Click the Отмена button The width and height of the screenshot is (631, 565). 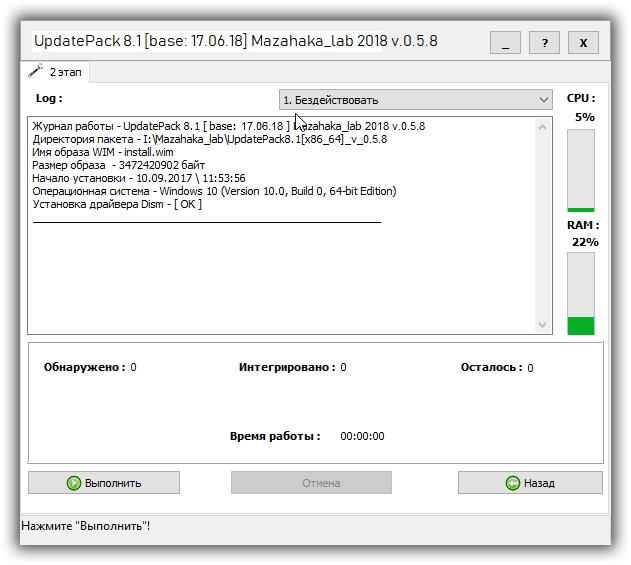tap(311, 483)
